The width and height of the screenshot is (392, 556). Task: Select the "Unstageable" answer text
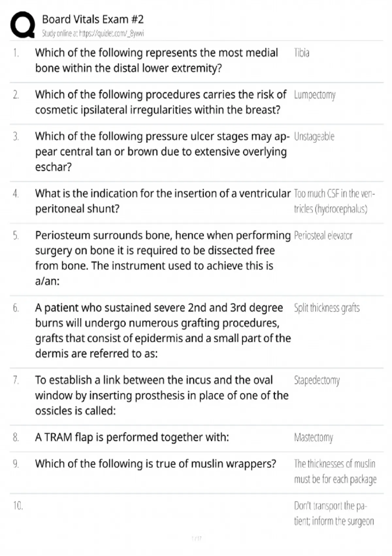tap(314, 136)
